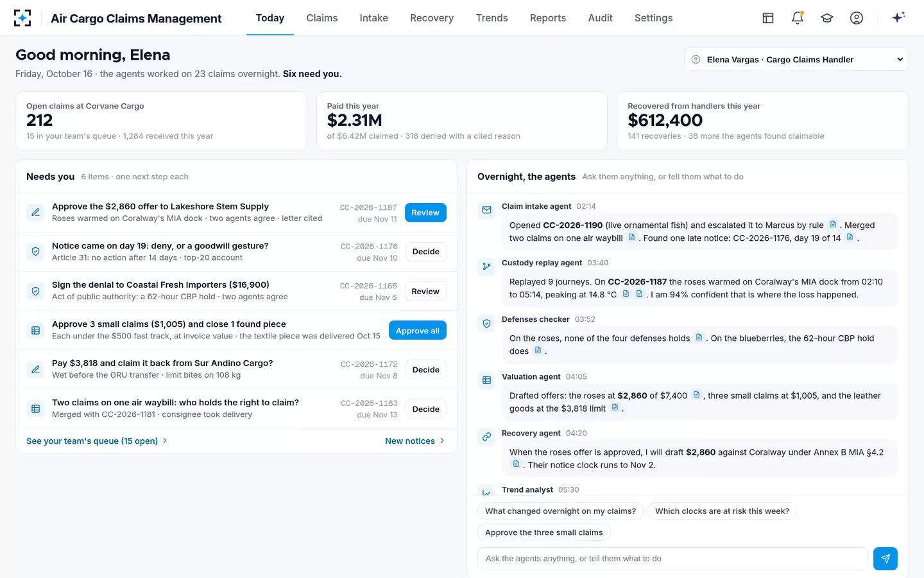Open the citation icon after 'escalated it to Marcus by rule'
924x578 pixels.
coord(833,225)
